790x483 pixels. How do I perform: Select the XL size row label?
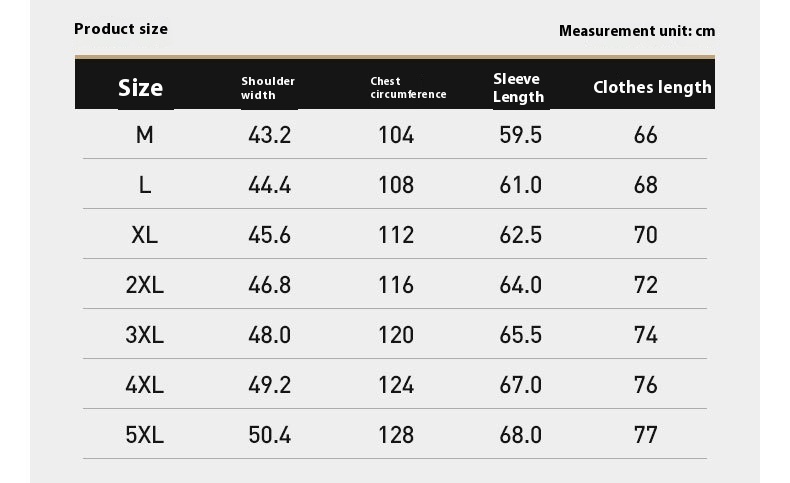pos(145,235)
